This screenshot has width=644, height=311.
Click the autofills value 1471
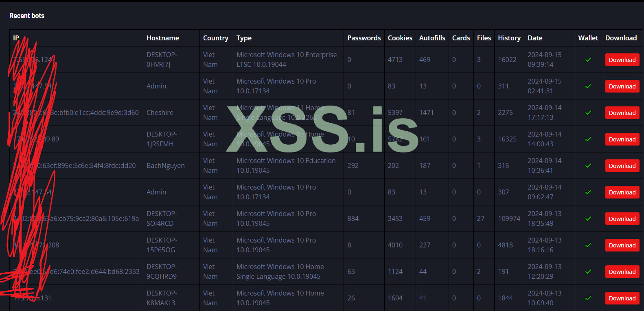(427, 112)
